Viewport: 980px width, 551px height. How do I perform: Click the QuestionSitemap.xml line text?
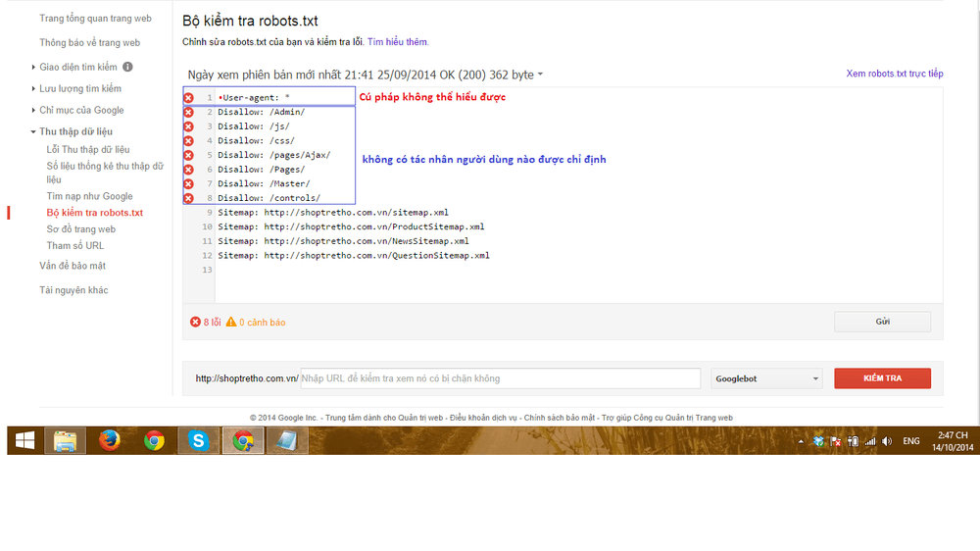point(353,256)
